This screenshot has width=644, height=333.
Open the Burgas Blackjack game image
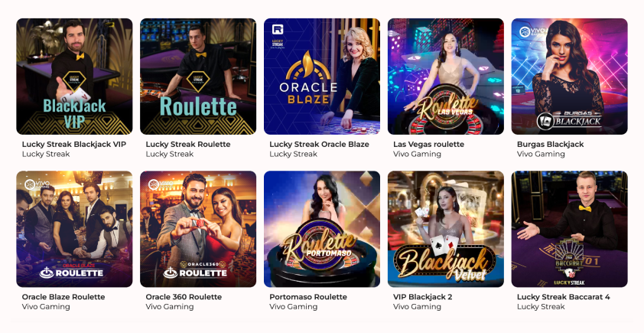click(569, 77)
